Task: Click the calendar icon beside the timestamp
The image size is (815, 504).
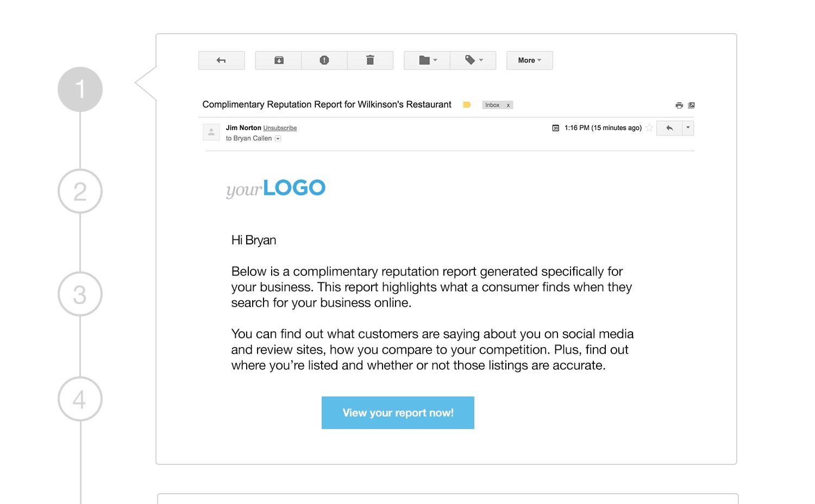Action: pos(555,128)
